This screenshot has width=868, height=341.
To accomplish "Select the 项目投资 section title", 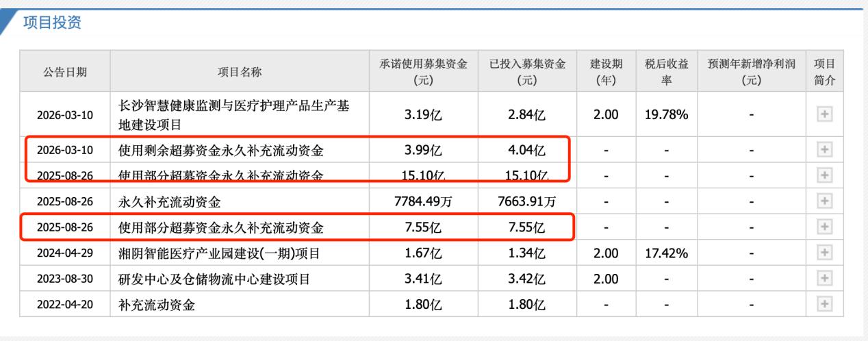I will [53, 23].
